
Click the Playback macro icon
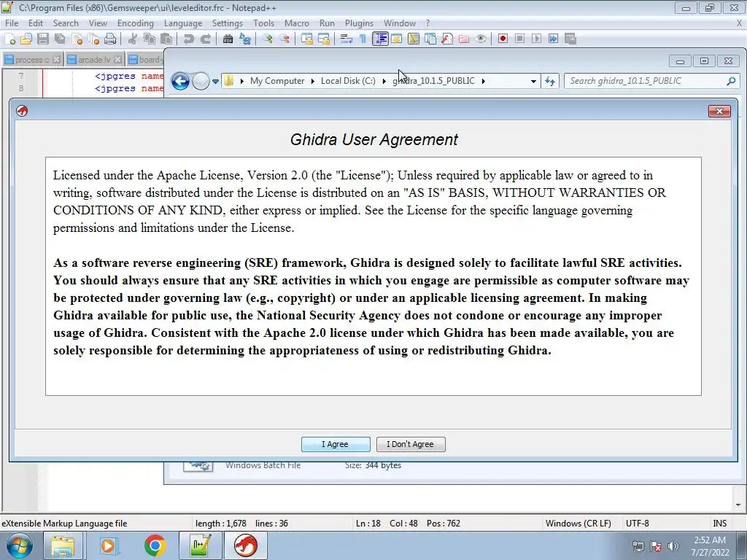click(x=536, y=39)
